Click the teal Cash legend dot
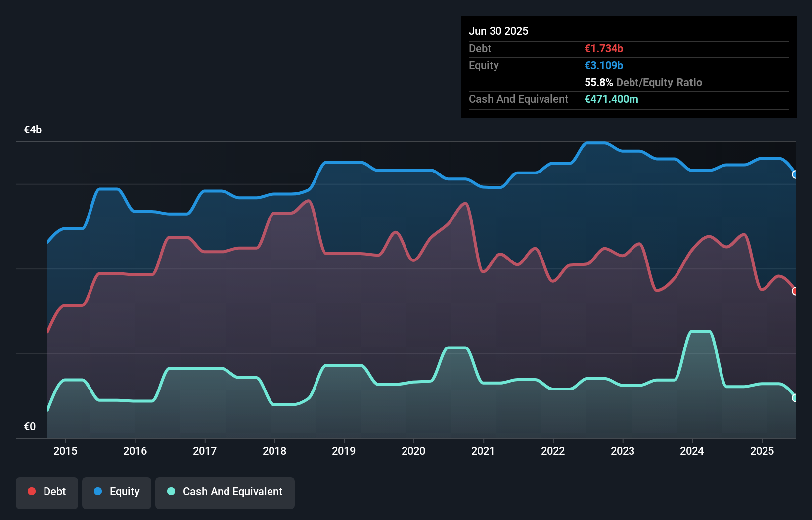Viewport: 812px width, 520px height. point(171,491)
